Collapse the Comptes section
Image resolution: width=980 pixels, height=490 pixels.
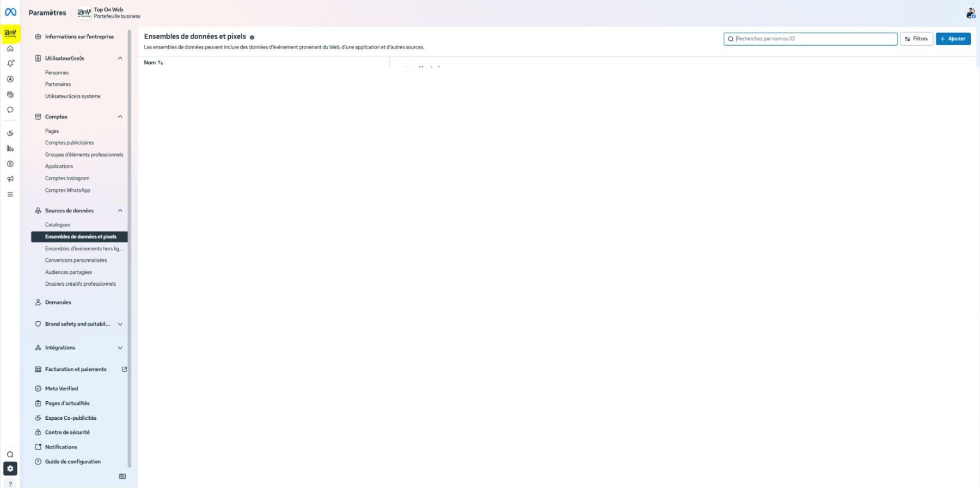(120, 117)
